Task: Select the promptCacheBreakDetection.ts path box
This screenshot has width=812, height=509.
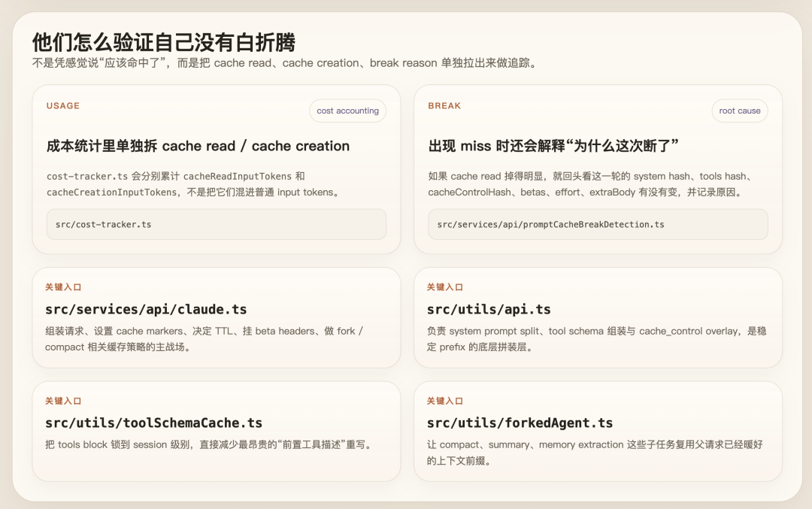Action: pyautogui.click(x=598, y=224)
